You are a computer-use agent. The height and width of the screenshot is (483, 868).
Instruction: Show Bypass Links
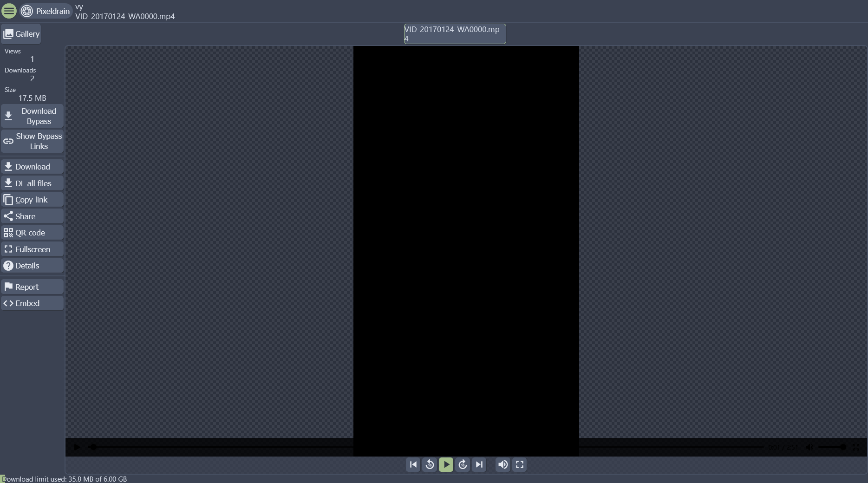coord(32,141)
